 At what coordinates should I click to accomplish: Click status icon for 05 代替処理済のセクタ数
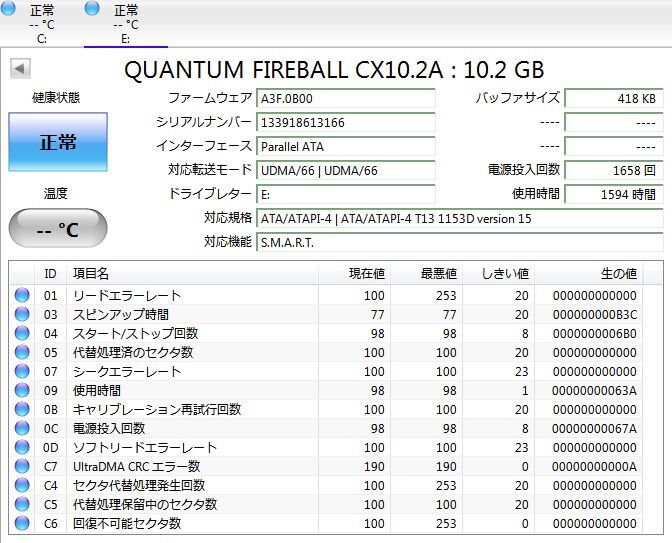coord(22,352)
